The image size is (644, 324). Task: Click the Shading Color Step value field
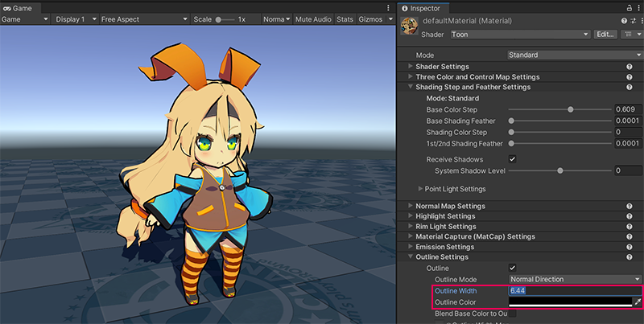(629, 132)
